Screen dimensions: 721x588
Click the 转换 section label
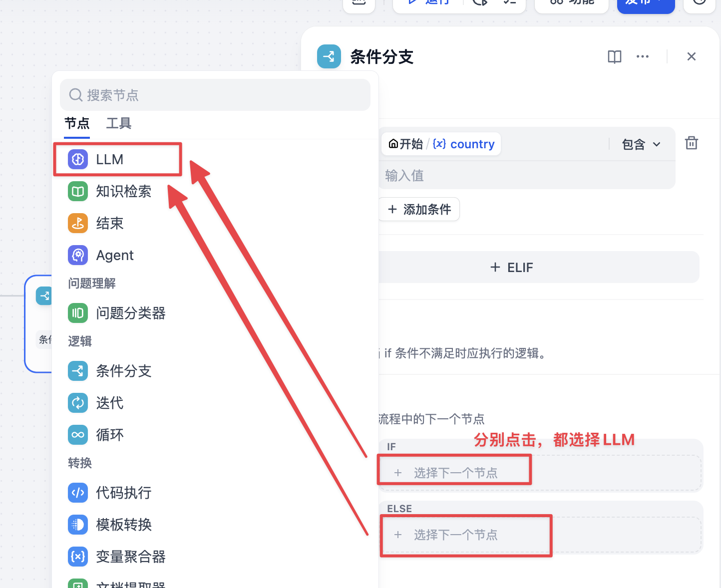click(80, 463)
